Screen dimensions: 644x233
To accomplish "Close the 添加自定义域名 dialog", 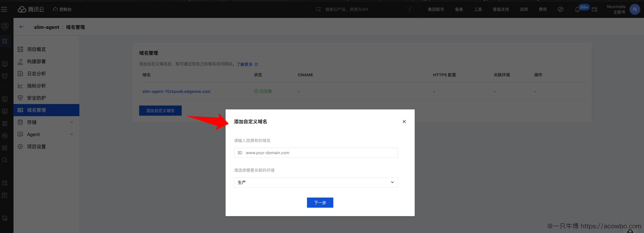I will point(404,122).
